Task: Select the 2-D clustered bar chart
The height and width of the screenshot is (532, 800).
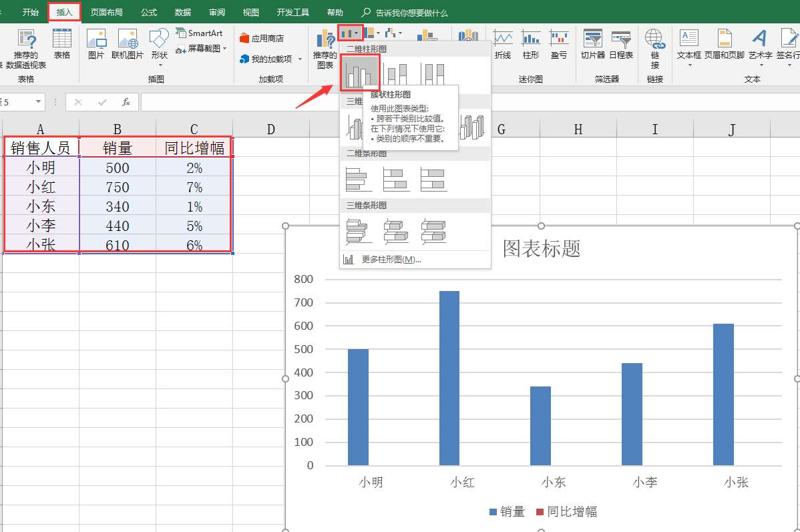Action: click(359, 179)
